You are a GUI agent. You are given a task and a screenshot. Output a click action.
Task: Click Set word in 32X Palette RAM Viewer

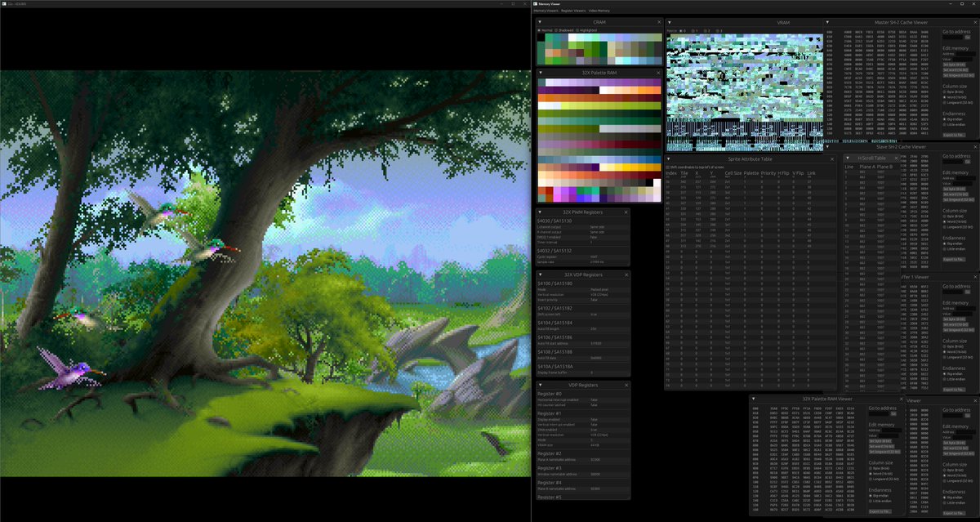pyautogui.click(x=881, y=446)
